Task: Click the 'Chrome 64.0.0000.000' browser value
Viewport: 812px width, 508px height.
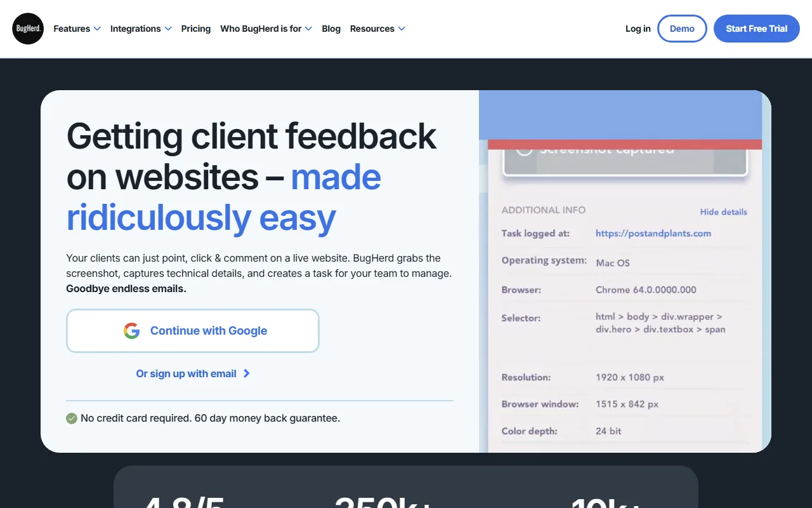Action: [x=646, y=290]
